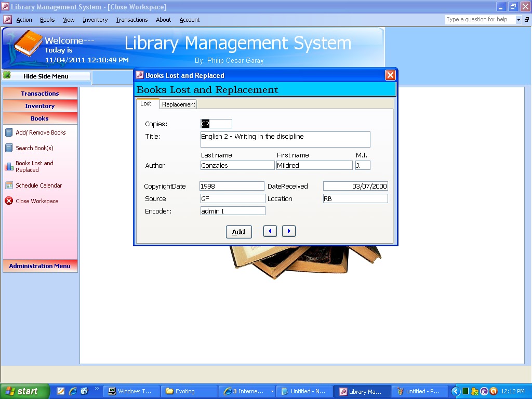This screenshot has width=532, height=399.
Task: Click the Access icon in the menu bar
Action: click(x=7, y=20)
